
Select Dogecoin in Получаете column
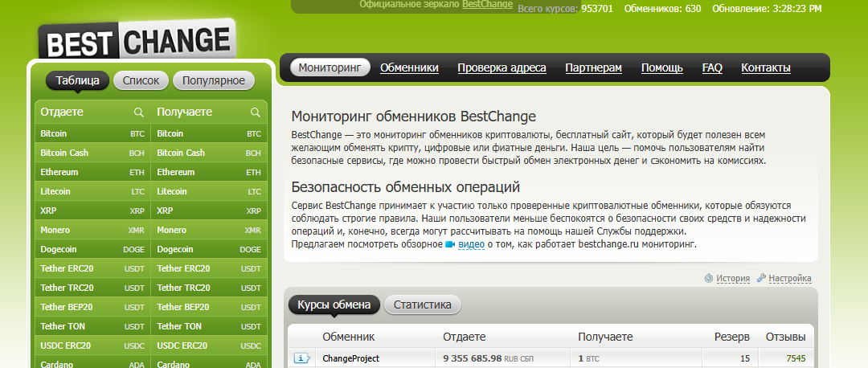tap(209, 250)
